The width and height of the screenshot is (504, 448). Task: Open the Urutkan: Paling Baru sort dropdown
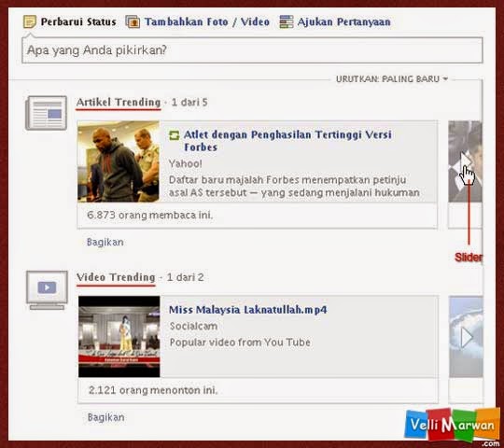point(391,78)
